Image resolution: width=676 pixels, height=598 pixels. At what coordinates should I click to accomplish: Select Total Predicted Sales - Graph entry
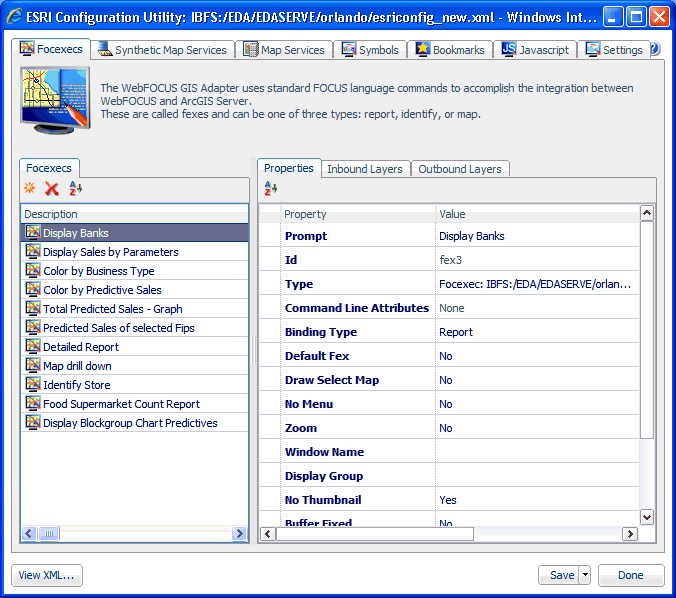tap(135, 309)
